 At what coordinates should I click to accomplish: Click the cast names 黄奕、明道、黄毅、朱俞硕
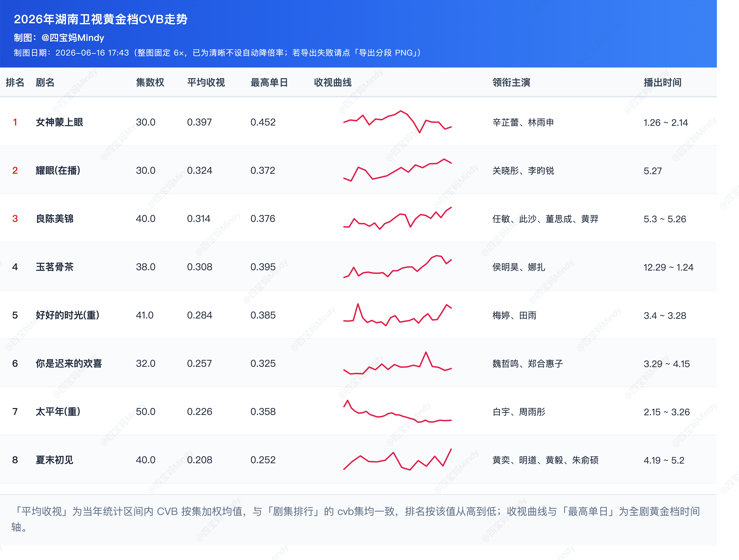[545, 460]
